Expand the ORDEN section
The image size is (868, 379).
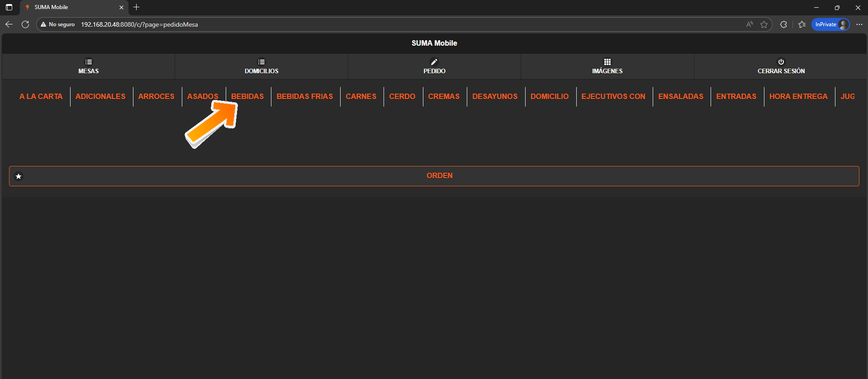click(x=439, y=176)
